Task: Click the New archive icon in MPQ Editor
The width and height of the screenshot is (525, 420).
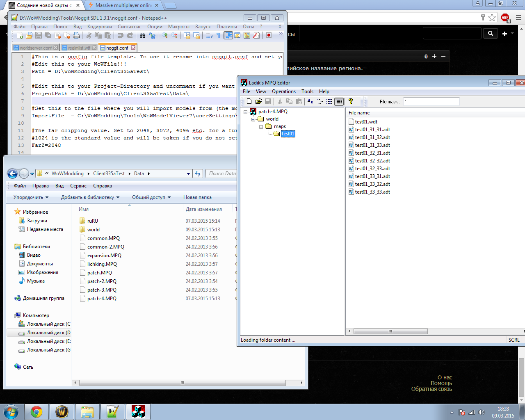Action: click(x=249, y=101)
